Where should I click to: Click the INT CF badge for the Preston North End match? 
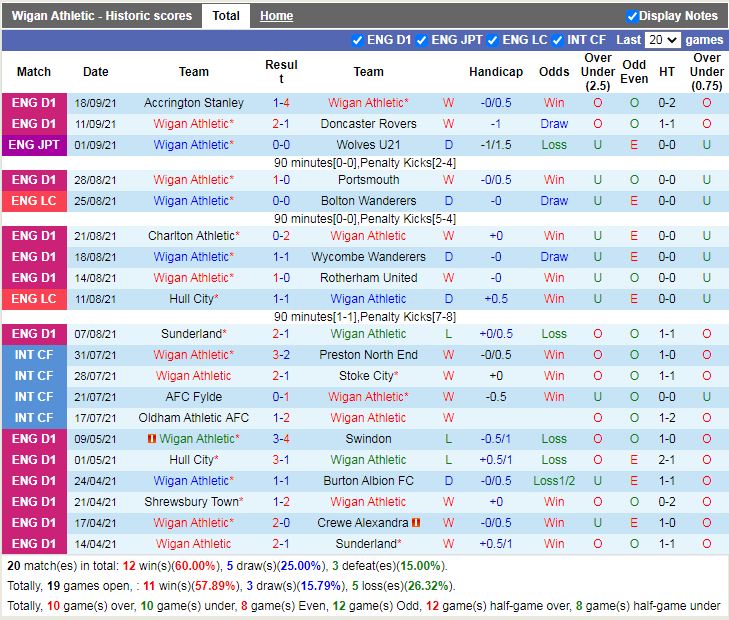tap(34, 355)
